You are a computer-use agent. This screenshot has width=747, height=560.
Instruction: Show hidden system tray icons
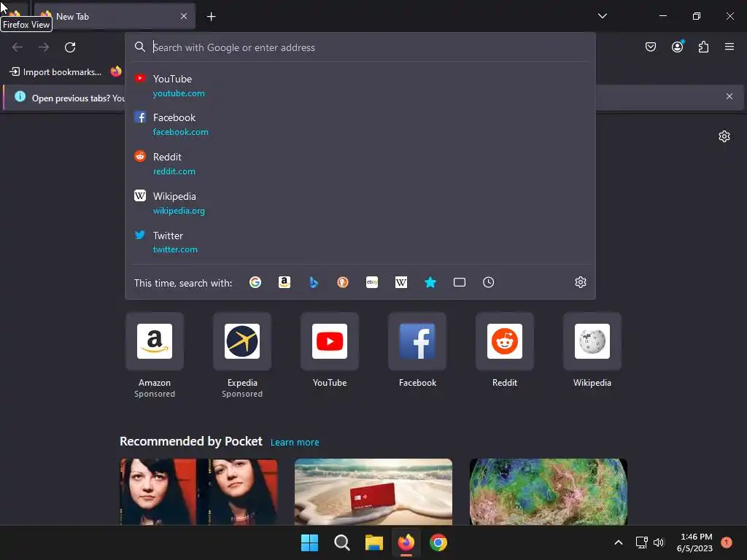[x=619, y=542]
